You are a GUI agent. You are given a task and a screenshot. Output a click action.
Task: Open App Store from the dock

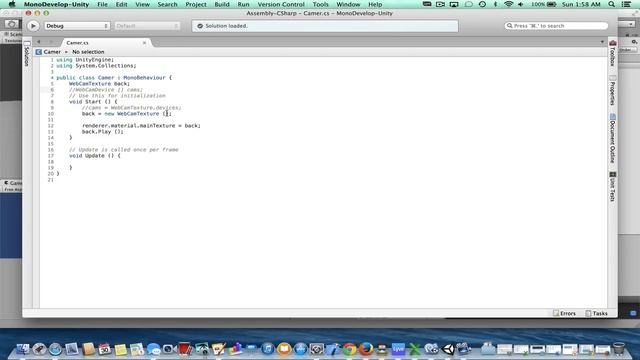point(300,349)
